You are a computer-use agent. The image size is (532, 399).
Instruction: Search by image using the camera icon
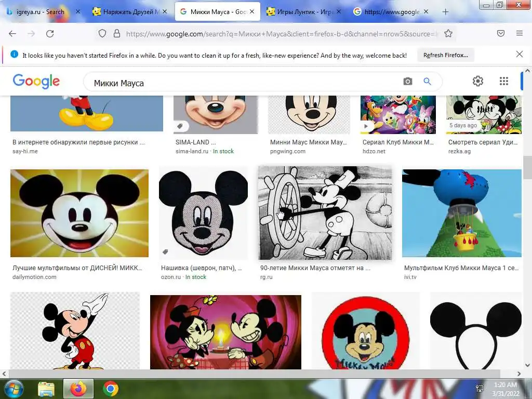click(407, 82)
